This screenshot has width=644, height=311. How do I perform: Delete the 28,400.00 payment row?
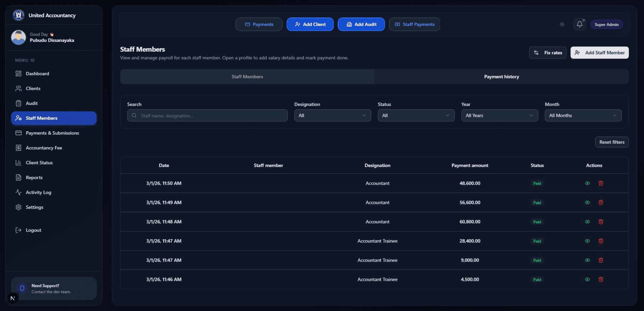(x=601, y=241)
